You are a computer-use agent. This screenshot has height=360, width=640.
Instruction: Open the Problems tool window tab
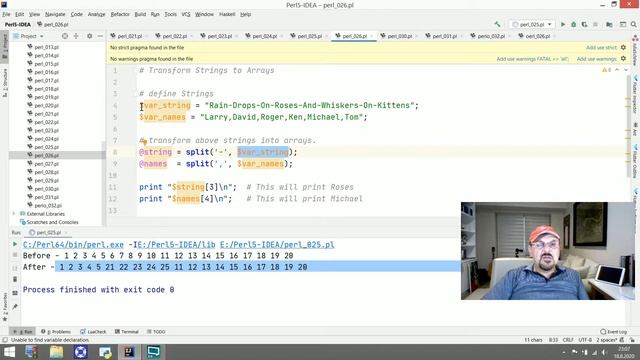coord(56,332)
